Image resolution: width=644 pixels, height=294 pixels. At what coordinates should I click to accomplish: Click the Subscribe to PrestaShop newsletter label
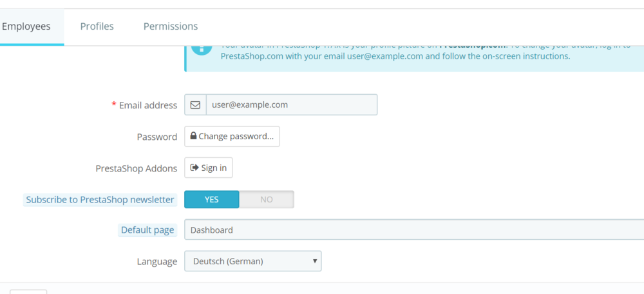click(x=100, y=200)
